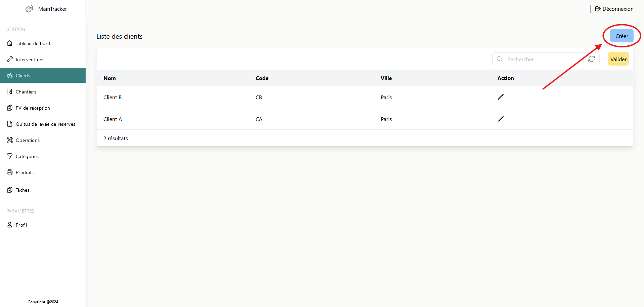
Task: Log out using the Déconnexion link
Action: [614, 9]
